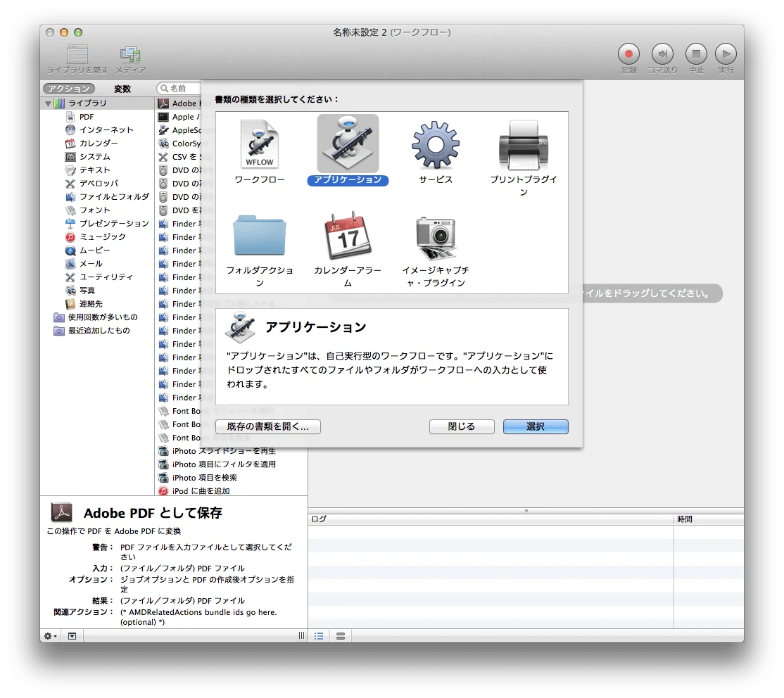784x698 pixels.
Task: Select iPhoto 項目を検索 action
Action: click(205, 478)
